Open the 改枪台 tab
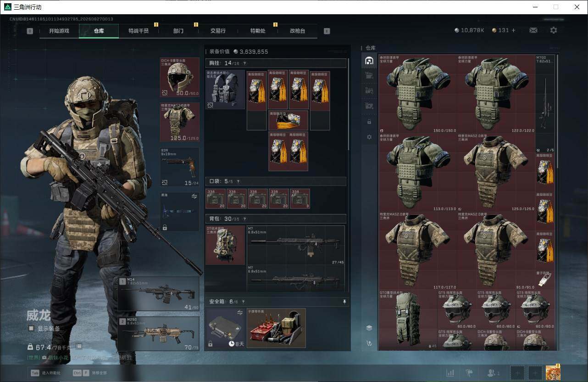The width and height of the screenshot is (588, 382). click(x=297, y=31)
